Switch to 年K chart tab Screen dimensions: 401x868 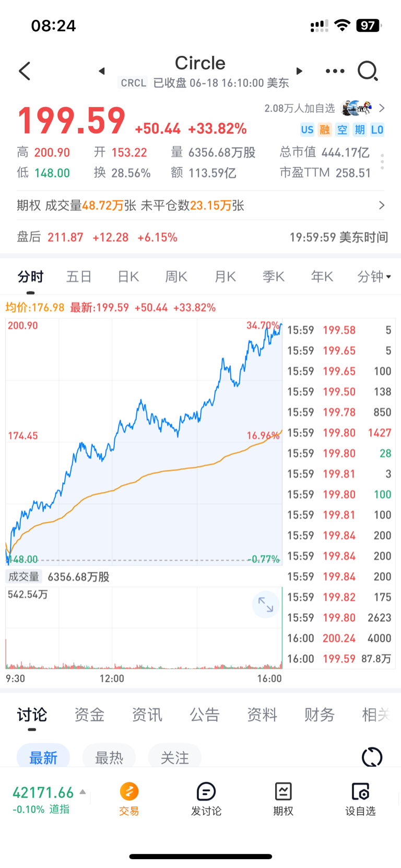pyautogui.click(x=322, y=277)
